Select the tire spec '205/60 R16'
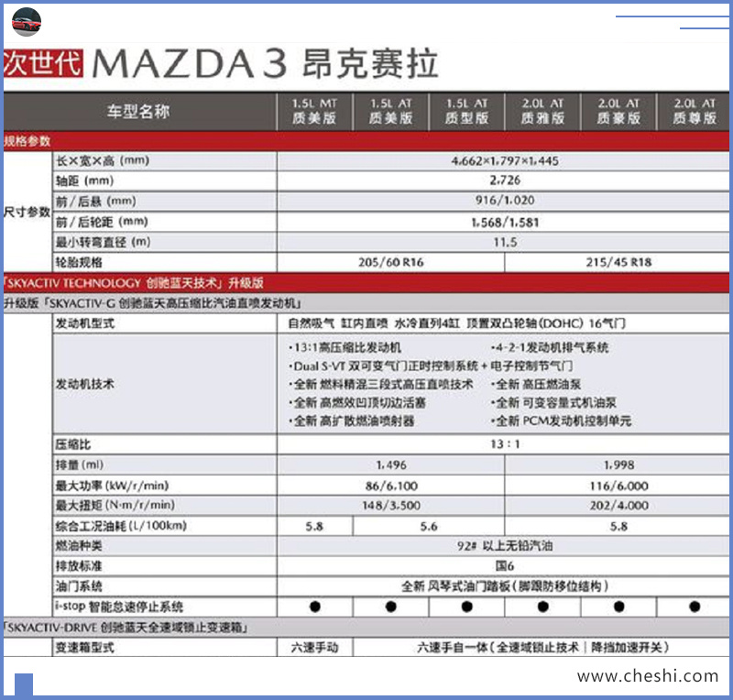 [391, 262]
